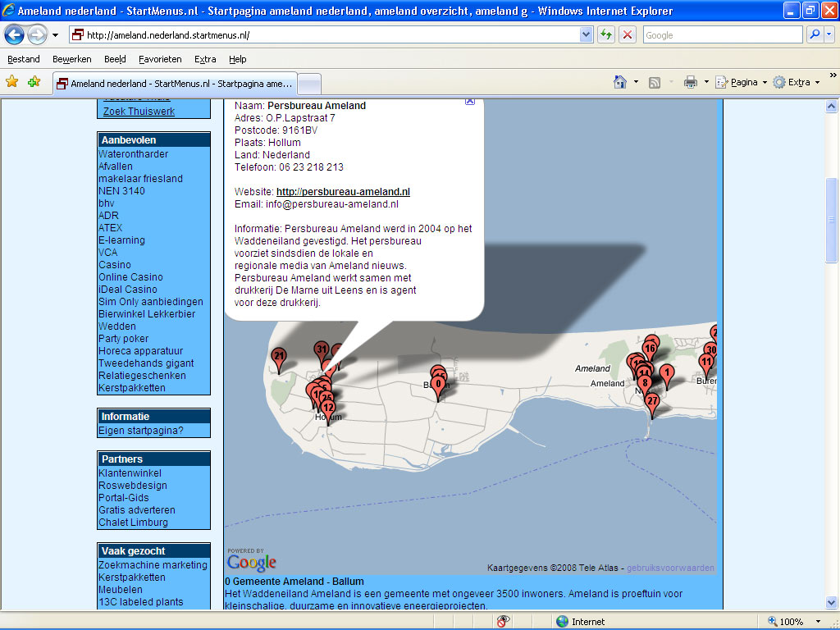Click the page scrollbar up arrow

point(831,106)
